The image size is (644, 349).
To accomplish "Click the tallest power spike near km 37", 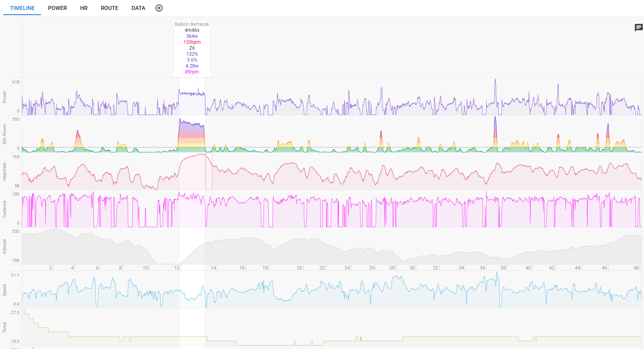I will tap(495, 81).
